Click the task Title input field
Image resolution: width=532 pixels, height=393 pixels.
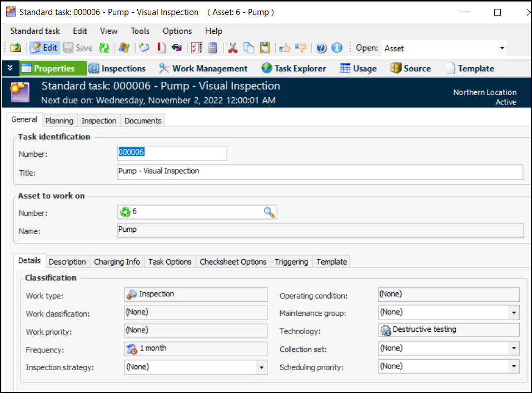320,172
